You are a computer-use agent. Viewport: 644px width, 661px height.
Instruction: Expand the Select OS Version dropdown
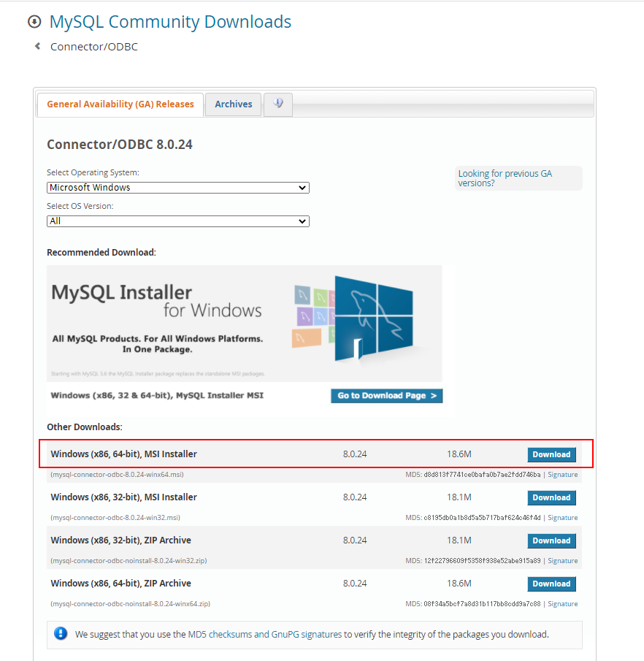177,221
